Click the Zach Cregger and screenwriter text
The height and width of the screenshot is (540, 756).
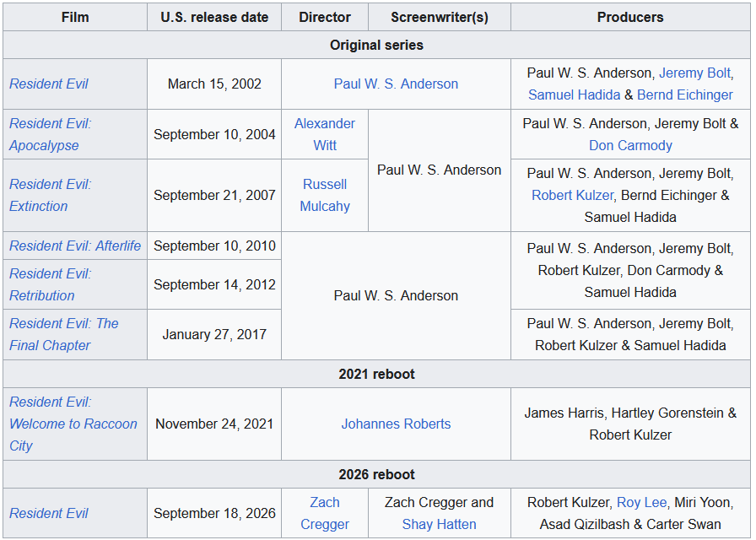[440, 502]
